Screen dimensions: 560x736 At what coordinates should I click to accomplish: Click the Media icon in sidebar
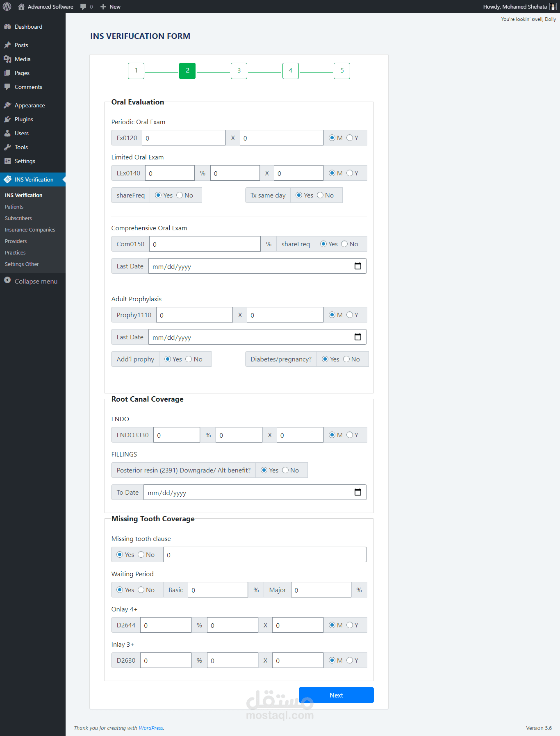click(x=7, y=59)
